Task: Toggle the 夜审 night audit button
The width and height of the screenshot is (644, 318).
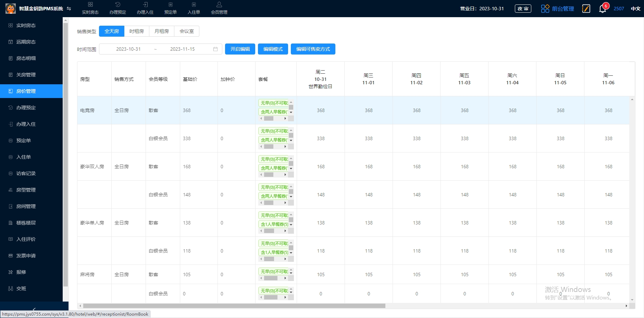Action: 523,9
